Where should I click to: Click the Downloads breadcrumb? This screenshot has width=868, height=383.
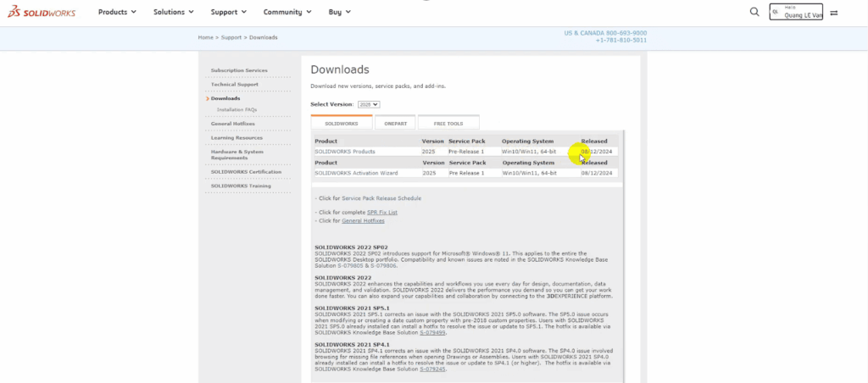(x=264, y=37)
